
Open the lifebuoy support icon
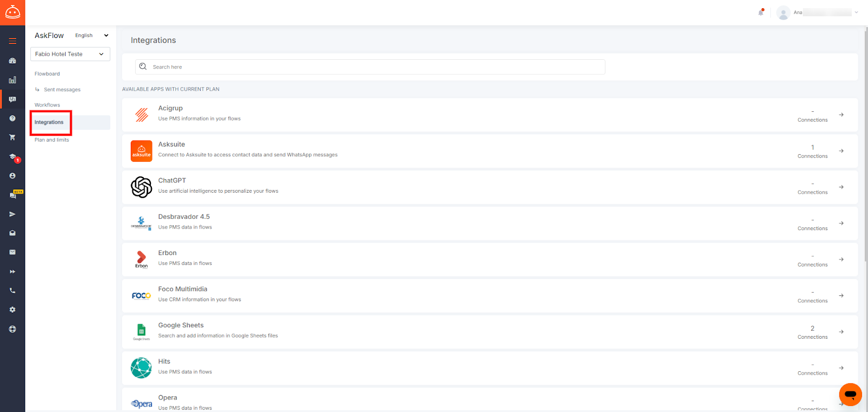(12, 329)
